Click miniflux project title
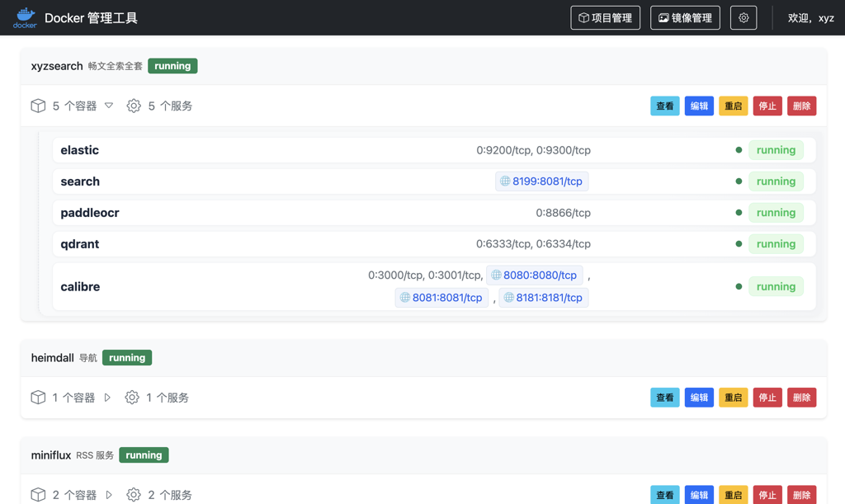845x504 pixels. click(51, 455)
